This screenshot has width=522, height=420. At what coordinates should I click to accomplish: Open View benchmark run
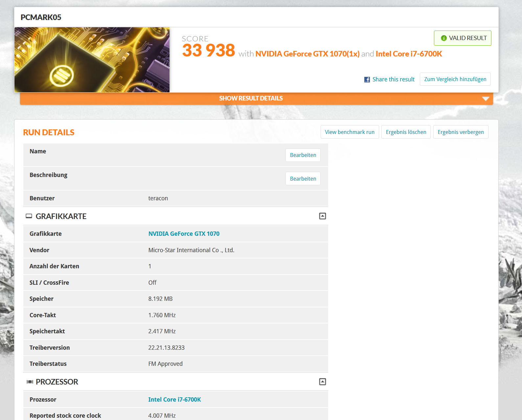(x=350, y=132)
